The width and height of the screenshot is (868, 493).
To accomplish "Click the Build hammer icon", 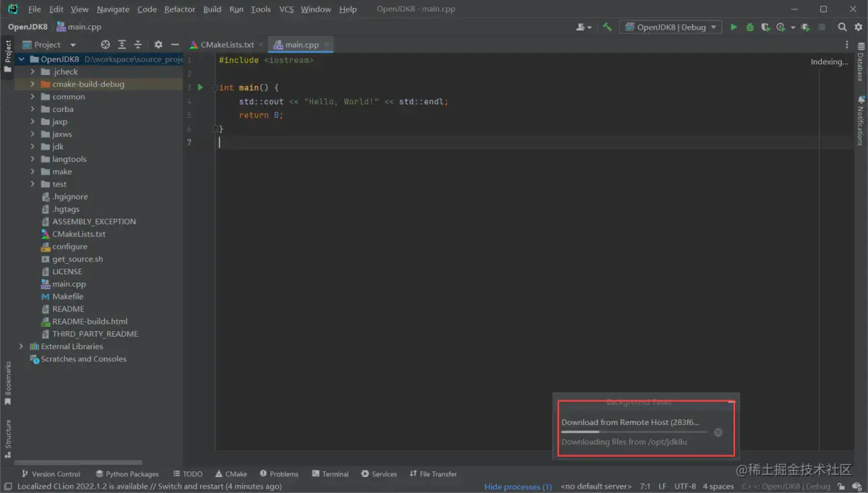I will pyautogui.click(x=607, y=27).
